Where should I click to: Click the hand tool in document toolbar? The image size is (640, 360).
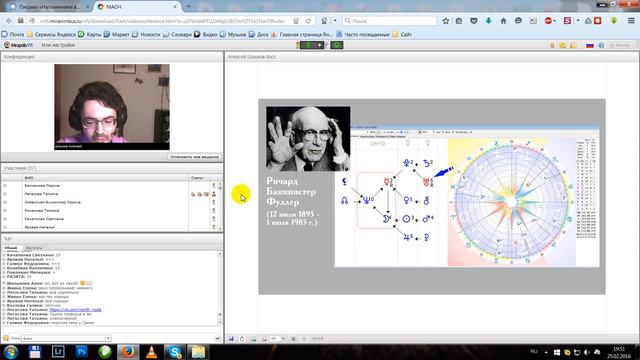[x=242, y=339]
